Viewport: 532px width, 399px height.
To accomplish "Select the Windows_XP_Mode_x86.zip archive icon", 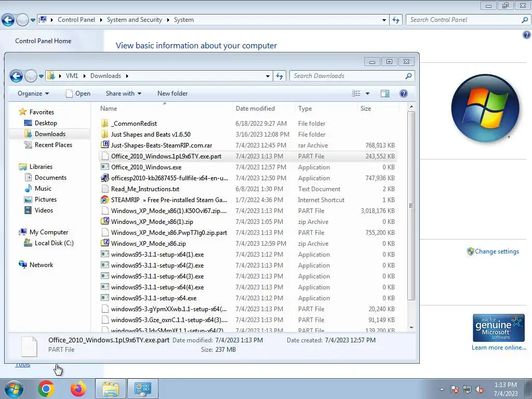I will 105,243.
